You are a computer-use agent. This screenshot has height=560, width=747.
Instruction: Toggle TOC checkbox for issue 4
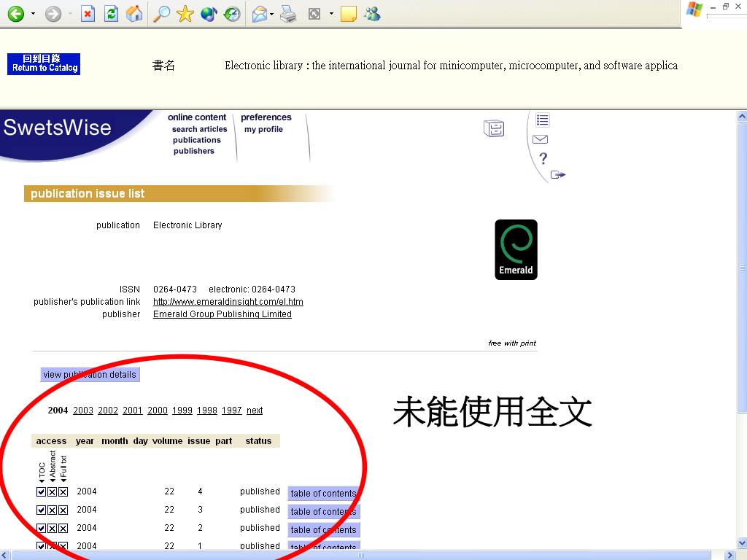tap(42, 492)
